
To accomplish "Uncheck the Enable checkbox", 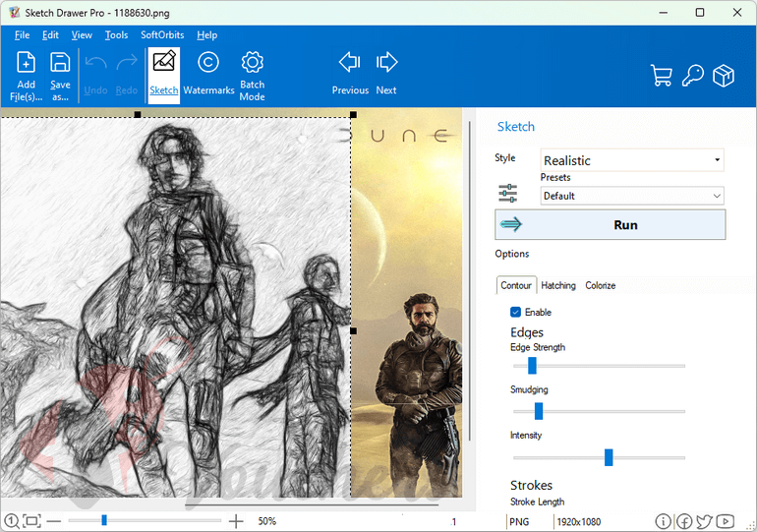I will (515, 312).
